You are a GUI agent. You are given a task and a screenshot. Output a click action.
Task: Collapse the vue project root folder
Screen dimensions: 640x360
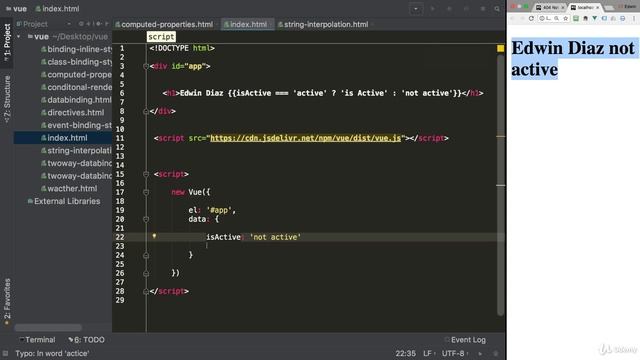click(18, 37)
